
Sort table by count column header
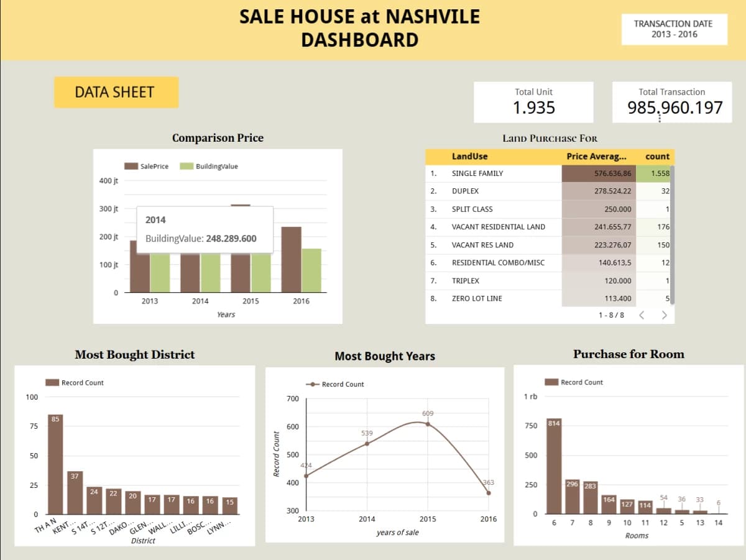(x=657, y=157)
